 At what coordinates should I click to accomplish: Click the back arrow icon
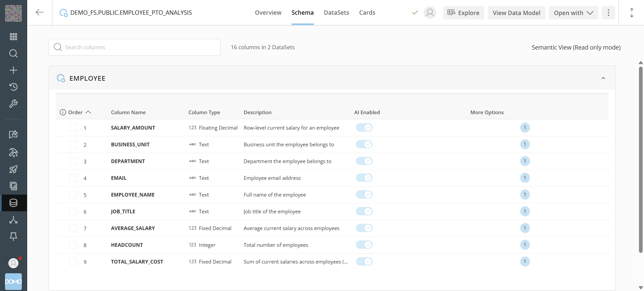(39, 12)
